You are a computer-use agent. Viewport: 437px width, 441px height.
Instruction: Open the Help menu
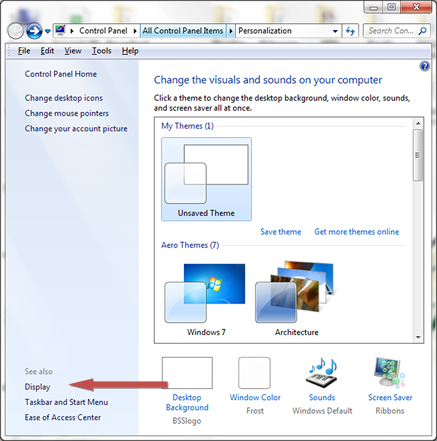pyautogui.click(x=130, y=51)
